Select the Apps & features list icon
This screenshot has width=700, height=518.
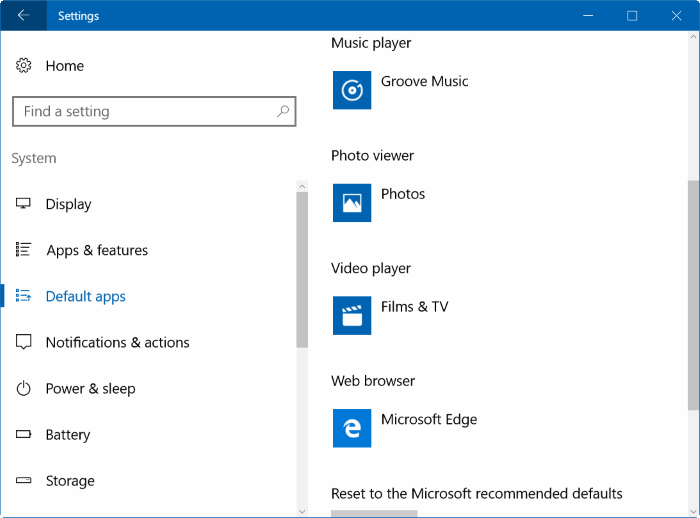pos(23,250)
